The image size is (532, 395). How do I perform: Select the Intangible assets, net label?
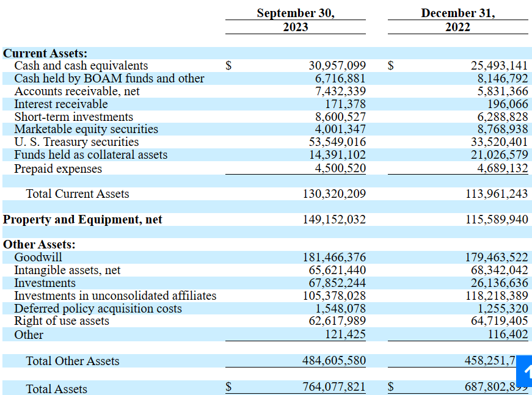click(68, 270)
